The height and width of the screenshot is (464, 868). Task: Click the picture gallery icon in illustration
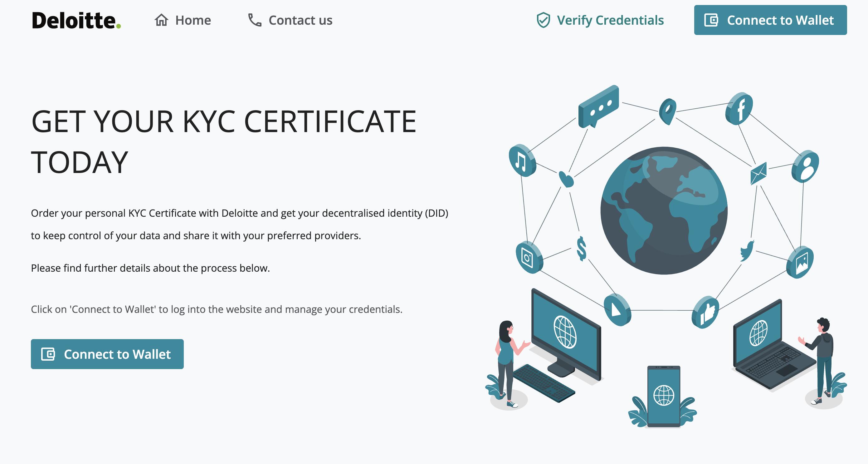coord(800,262)
